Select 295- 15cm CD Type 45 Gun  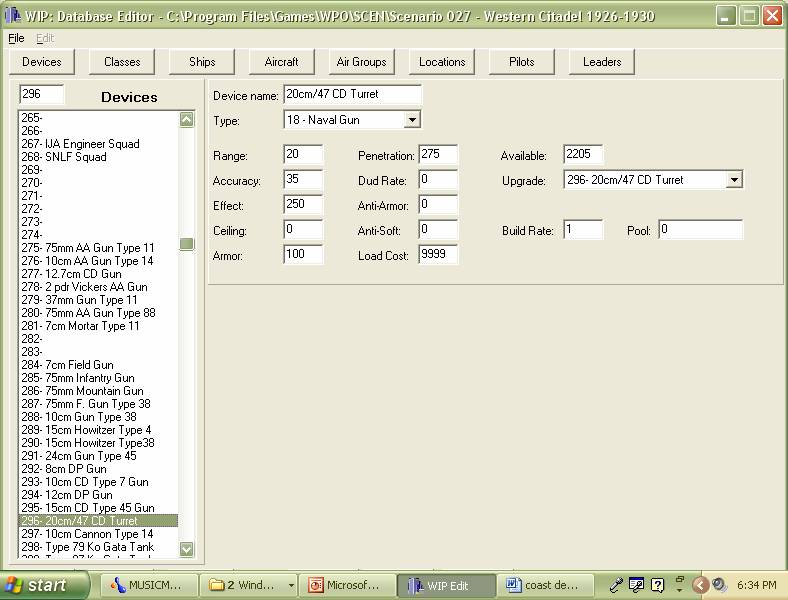pyautogui.click(x=98, y=508)
